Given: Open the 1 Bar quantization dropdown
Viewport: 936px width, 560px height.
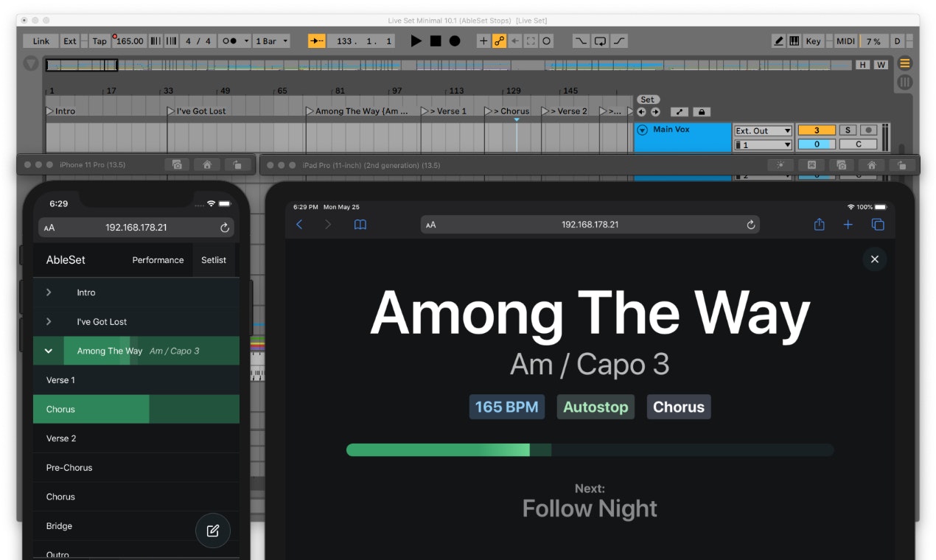Looking at the screenshot, I should click(x=272, y=41).
